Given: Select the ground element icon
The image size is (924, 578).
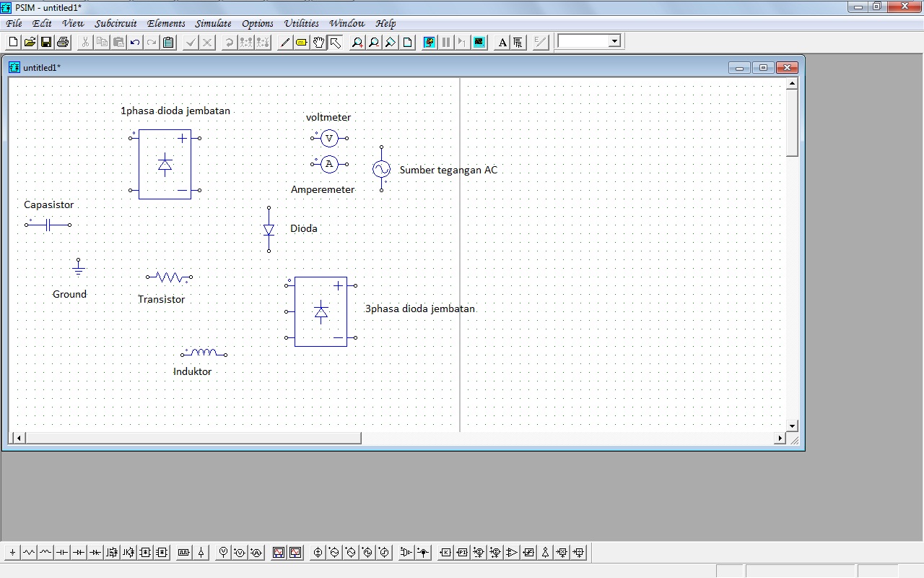Looking at the screenshot, I should click(x=12, y=552).
